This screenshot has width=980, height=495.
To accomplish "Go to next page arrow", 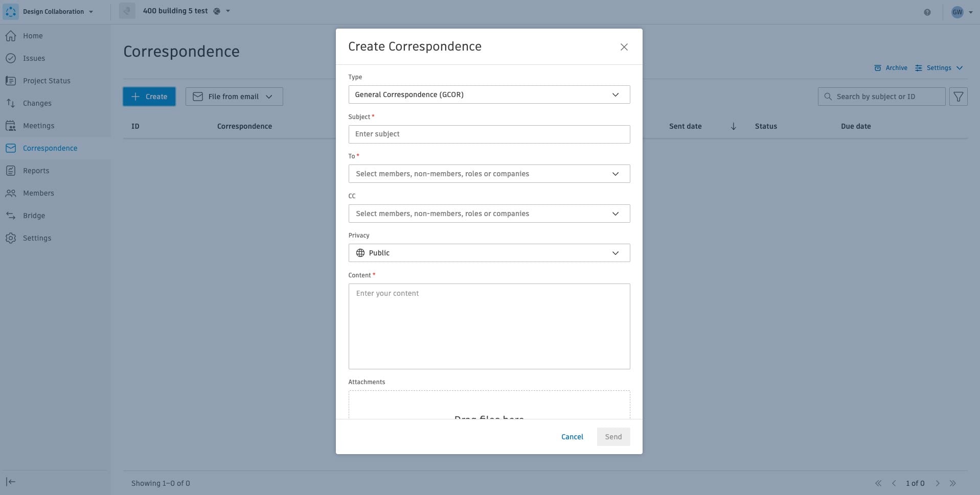I will (938, 483).
